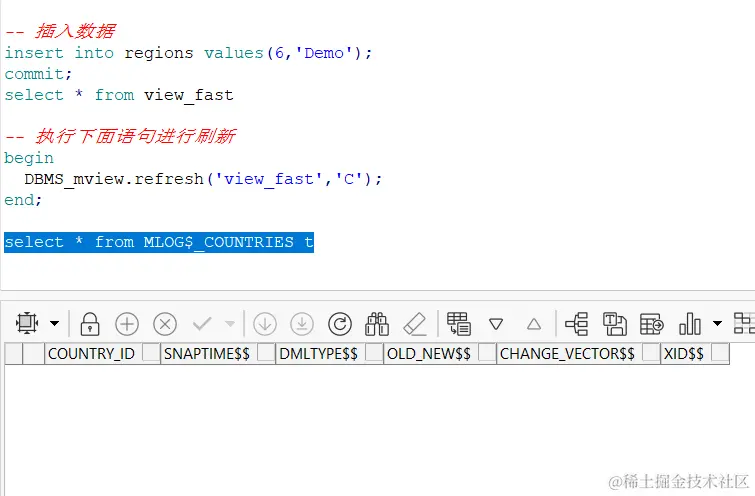Click the bar chart icon
755x496 pixels.
pos(690,324)
